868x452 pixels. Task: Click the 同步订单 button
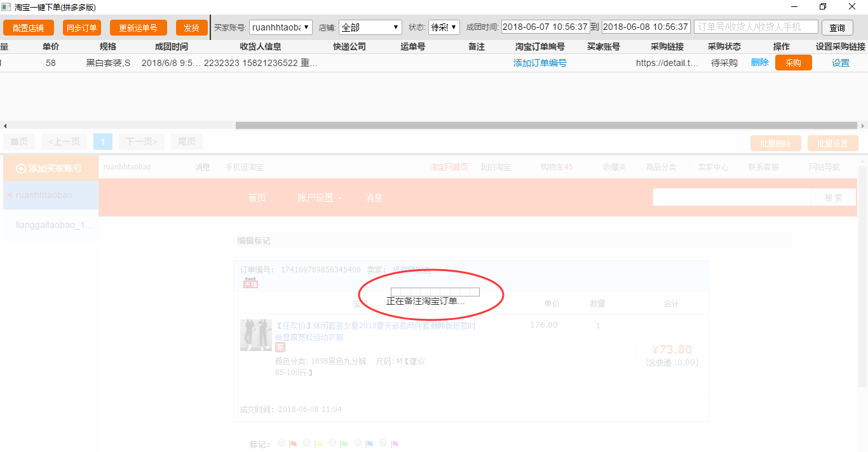(82, 28)
